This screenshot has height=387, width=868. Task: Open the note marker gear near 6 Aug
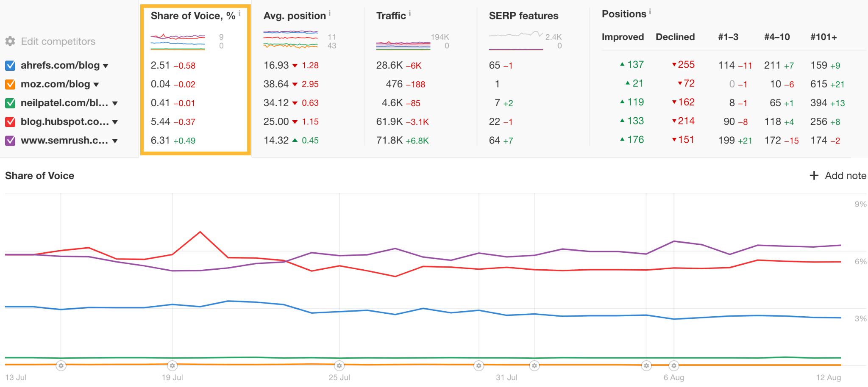tap(674, 365)
